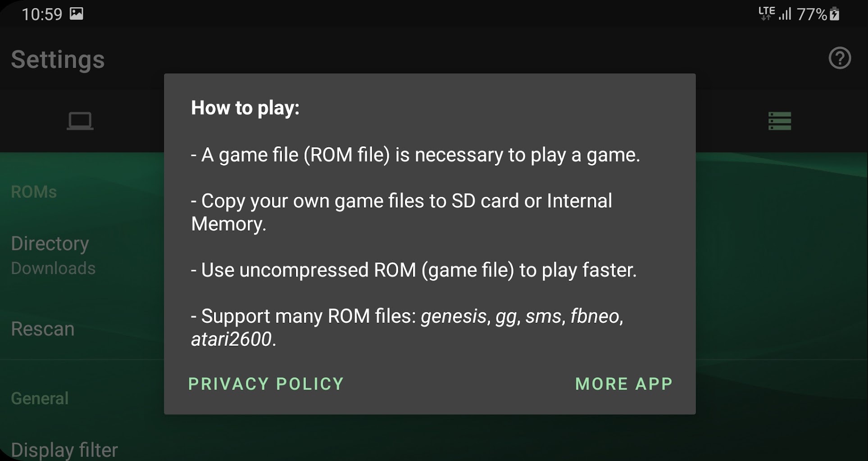Tap the battery charging icon
The height and width of the screenshot is (461, 868).
[x=835, y=14]
